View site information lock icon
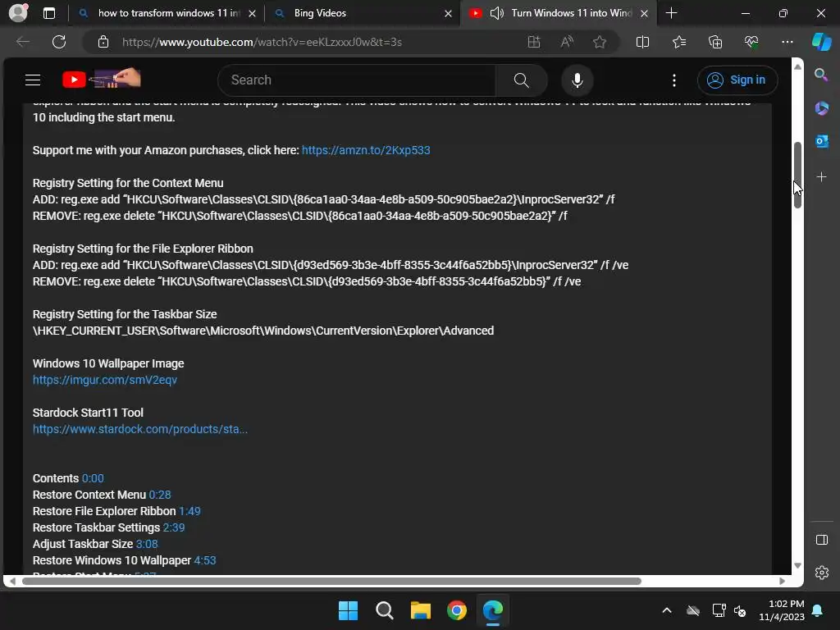 pyautogui.click(x=103, y=42)
